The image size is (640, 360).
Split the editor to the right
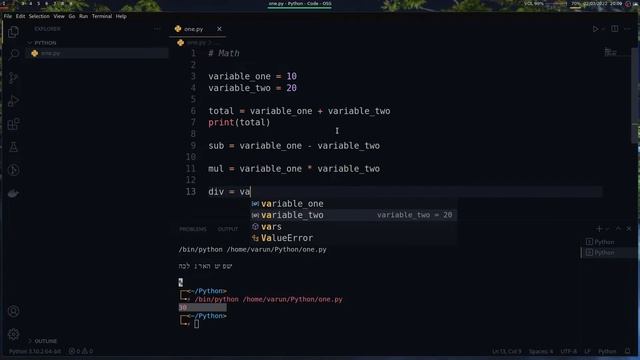(x=615, y=29)
